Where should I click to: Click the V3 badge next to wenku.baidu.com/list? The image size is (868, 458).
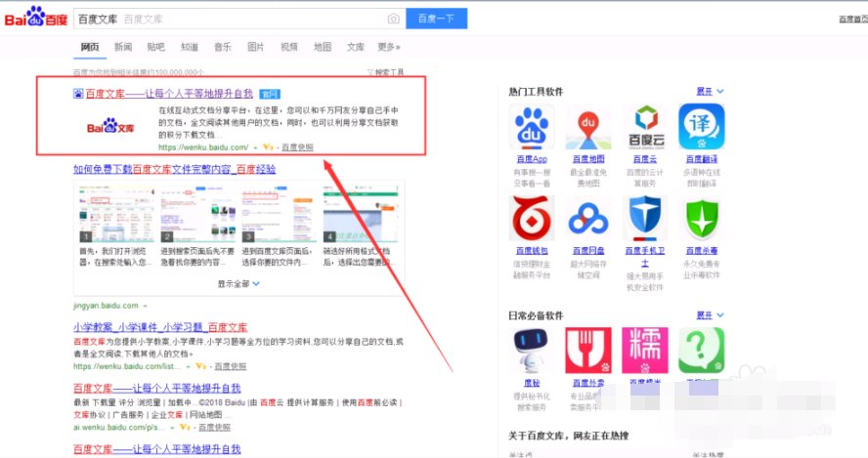point(201,366)
